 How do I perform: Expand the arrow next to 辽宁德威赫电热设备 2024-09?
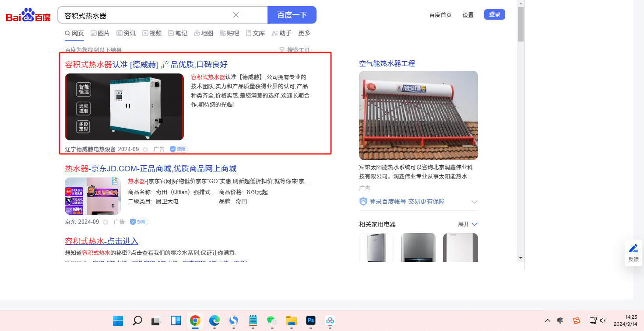tap(145, 150)
